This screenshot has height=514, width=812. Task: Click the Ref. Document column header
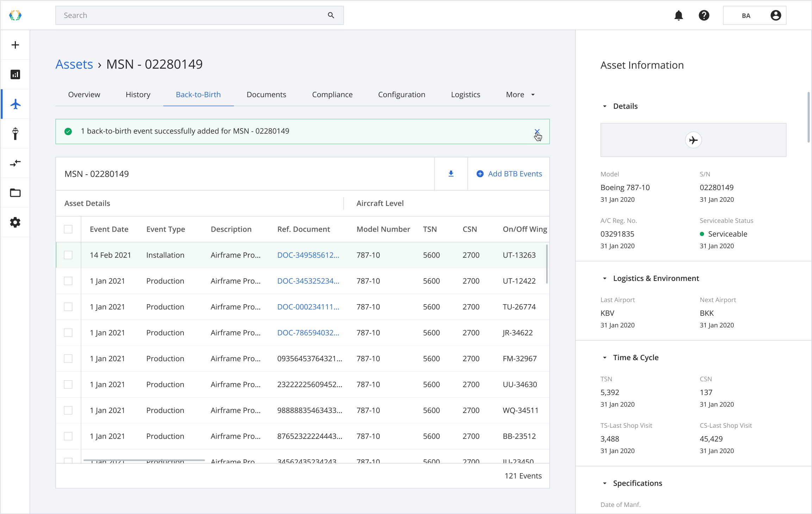point(304,229)
